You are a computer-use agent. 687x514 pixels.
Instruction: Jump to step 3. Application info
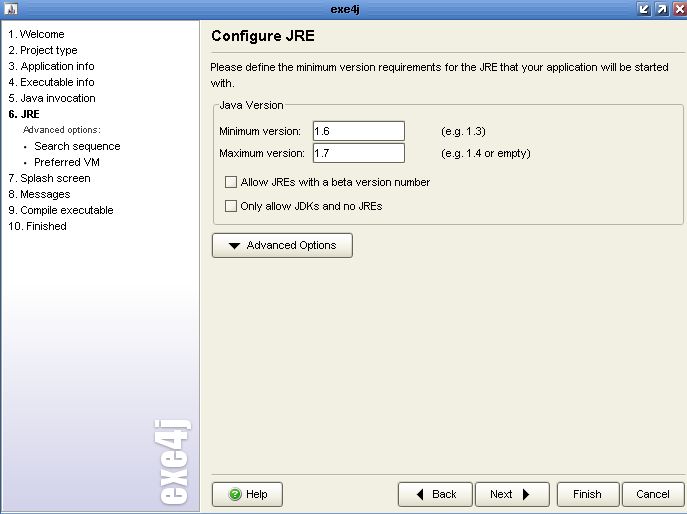51,66
